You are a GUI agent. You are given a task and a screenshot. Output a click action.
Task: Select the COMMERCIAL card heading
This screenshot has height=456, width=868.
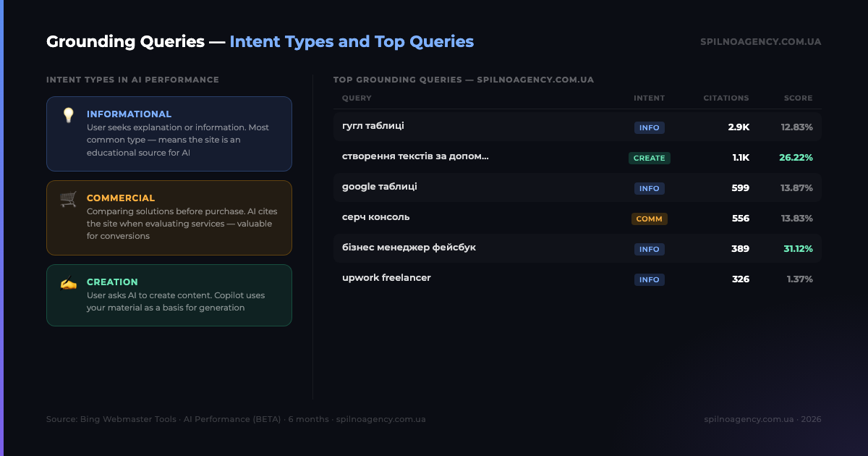(x=121, y=198)
